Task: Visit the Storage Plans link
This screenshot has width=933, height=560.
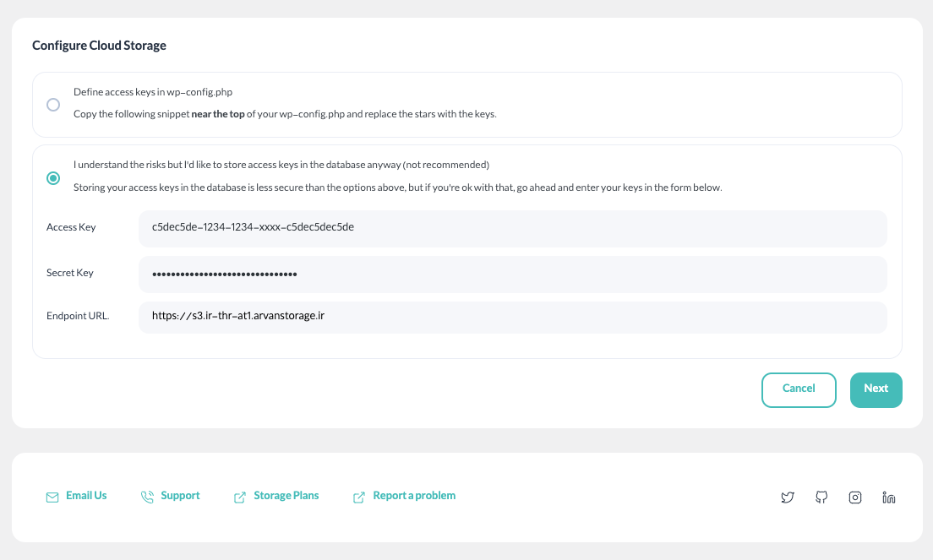Action: coord(286,495)
